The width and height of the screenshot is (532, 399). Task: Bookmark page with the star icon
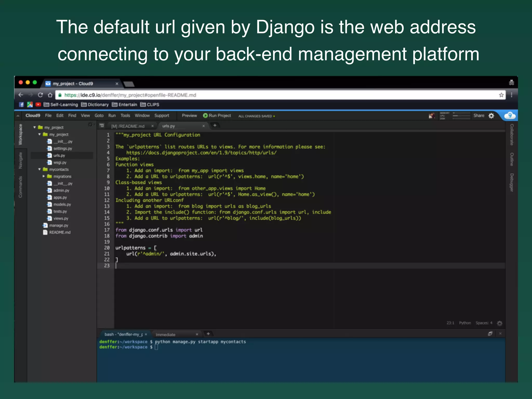click(501, 95)
